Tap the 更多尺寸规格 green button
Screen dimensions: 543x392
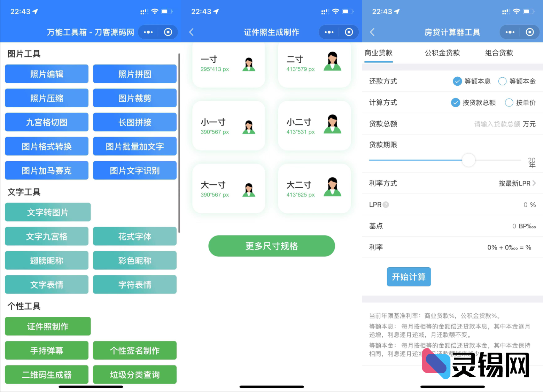click(271, 246)
